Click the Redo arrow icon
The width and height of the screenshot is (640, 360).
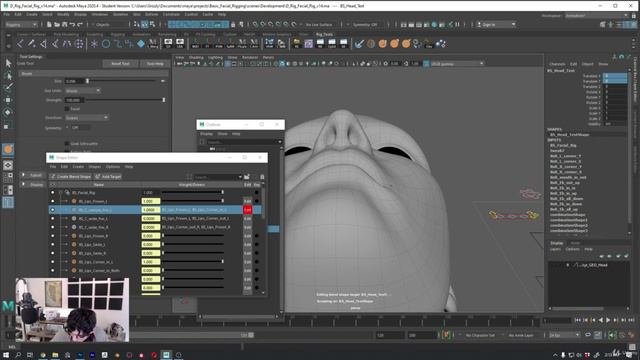[80, 24]
